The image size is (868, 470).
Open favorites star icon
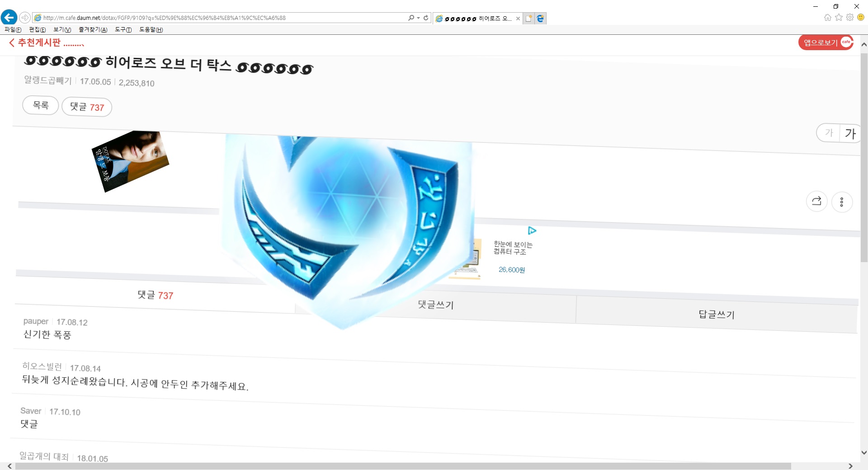coord(839,17)
